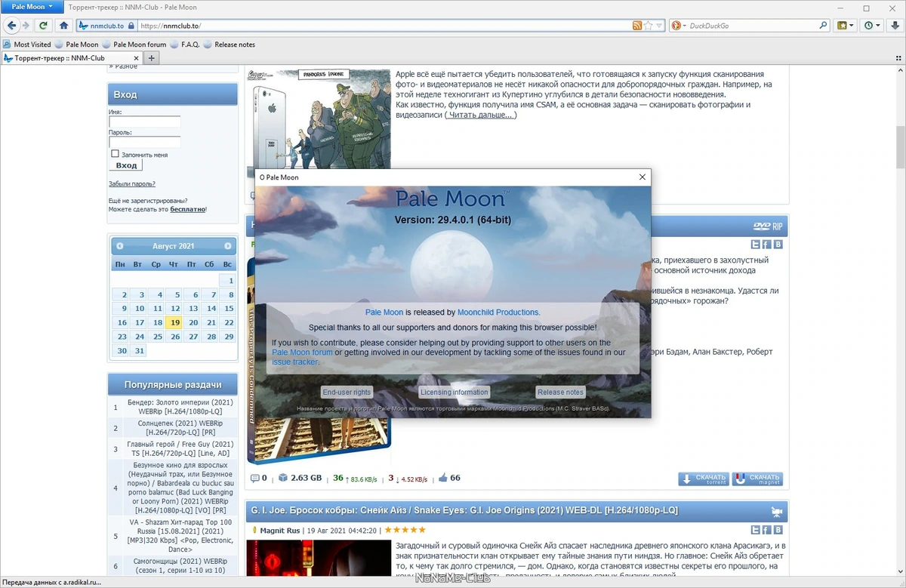Screen dimensions: 906x588
Task: Share G.I. Joe post on Twitter
Action: [755, 531]
